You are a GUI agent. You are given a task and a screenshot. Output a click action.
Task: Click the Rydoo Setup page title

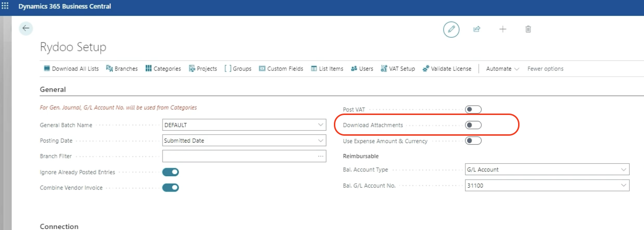(73, 47)
